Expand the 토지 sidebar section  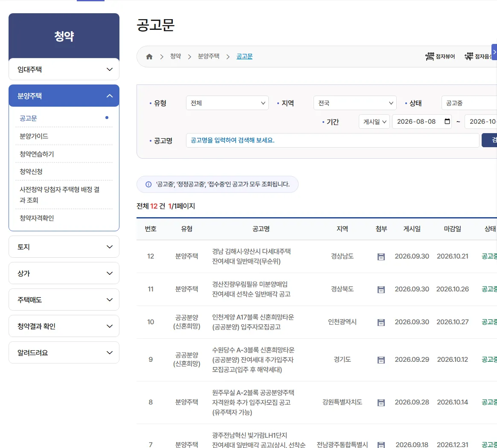click(x=64, y=247)
